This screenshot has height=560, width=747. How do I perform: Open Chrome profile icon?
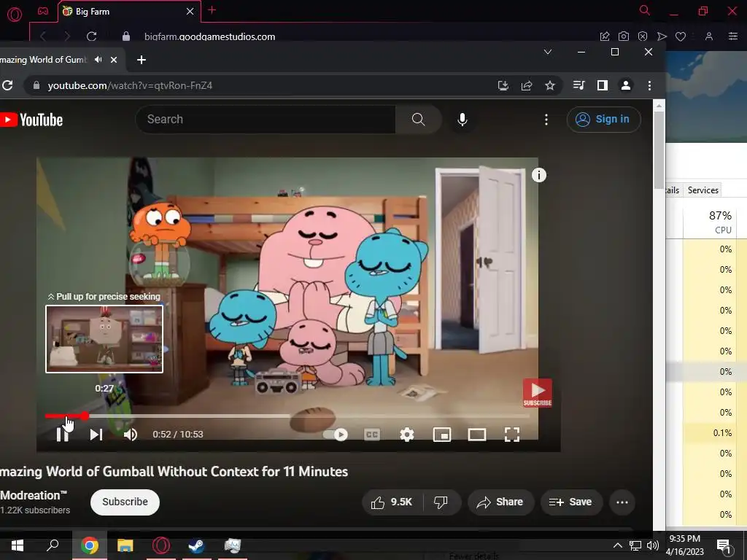tap(625, 85)
